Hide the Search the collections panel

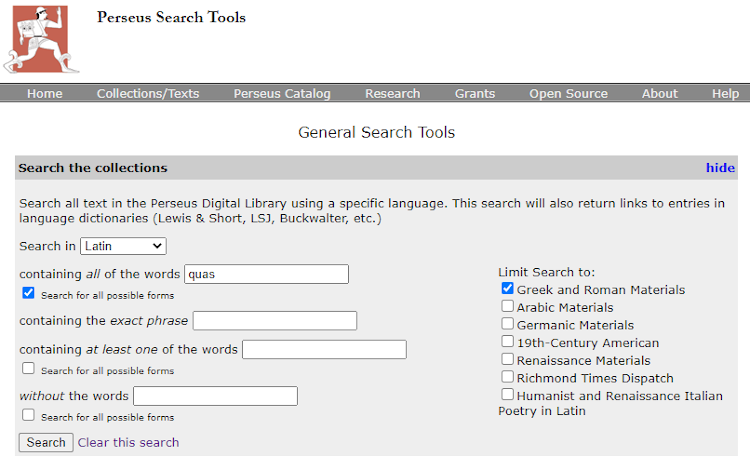[x=720, y=168]
